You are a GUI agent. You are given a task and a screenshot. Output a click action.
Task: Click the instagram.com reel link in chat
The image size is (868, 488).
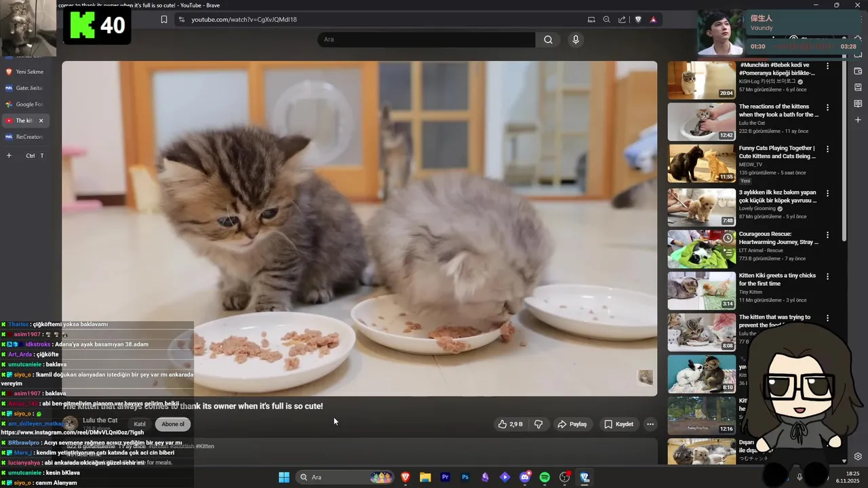[73, 432]
